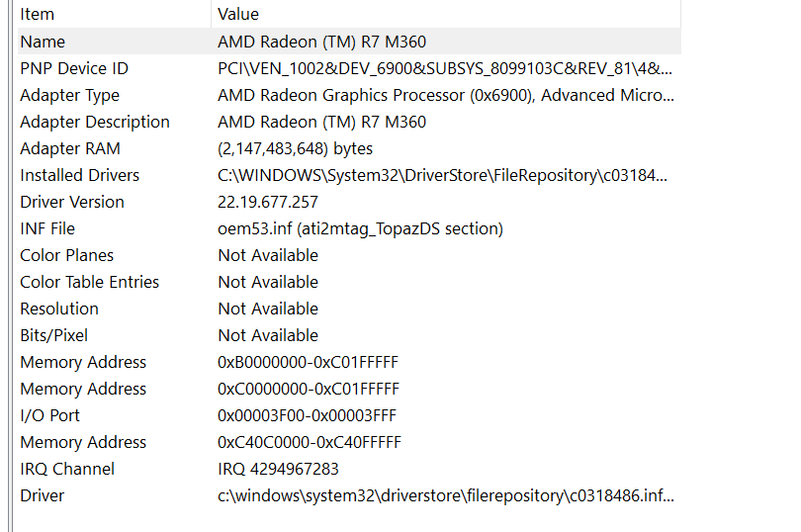Select the Name row showing AMD Radeon R7 M360
The image size is (801, 532).
(349, 42)
